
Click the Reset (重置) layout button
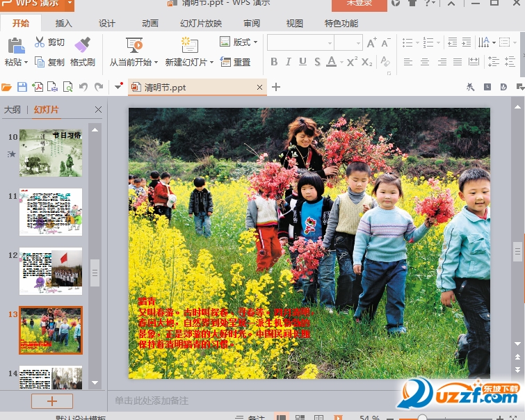tap(235, 62)
